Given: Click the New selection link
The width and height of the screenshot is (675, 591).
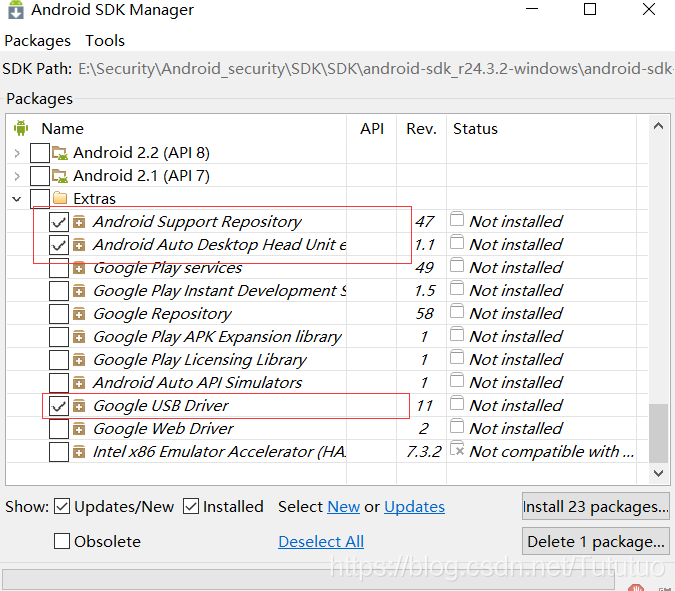Looking at the screenshot, I should [x=344, y=507].
